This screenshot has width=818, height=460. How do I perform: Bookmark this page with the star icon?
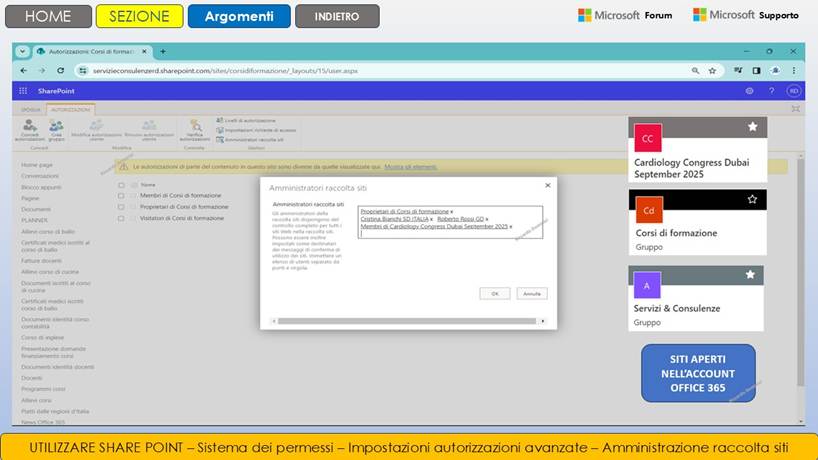pyautogui.click(x=712, y=70)
